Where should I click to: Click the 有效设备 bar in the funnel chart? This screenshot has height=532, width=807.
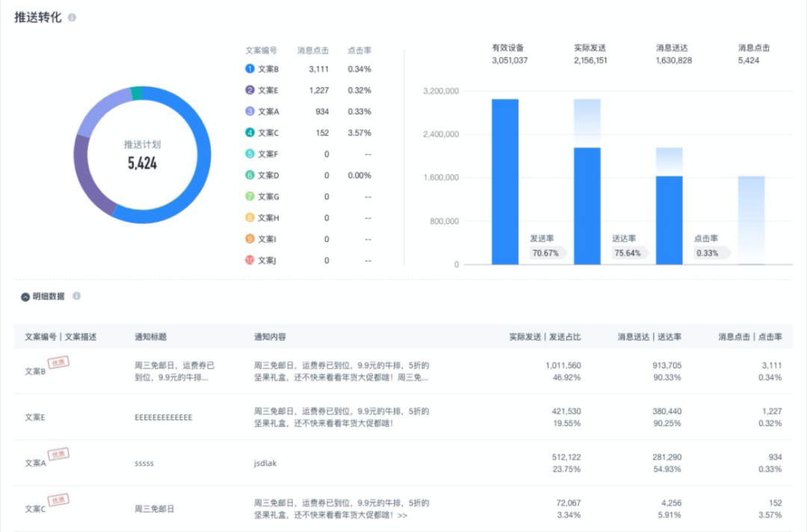point(504,182)
